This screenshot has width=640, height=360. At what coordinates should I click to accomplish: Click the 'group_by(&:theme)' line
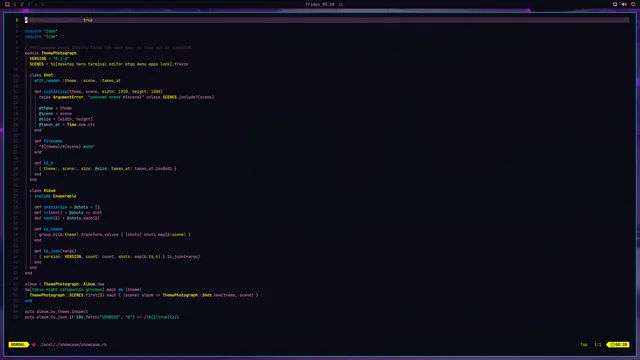point(115,235)
